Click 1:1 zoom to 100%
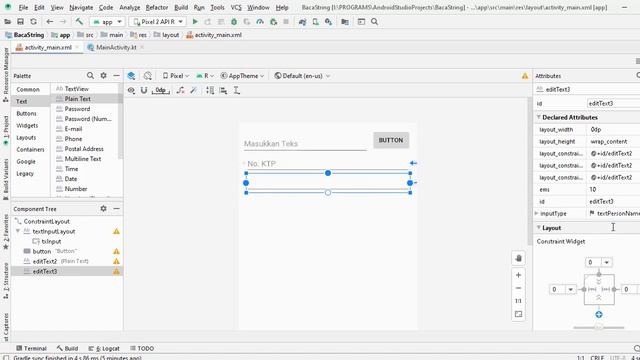 518,301
